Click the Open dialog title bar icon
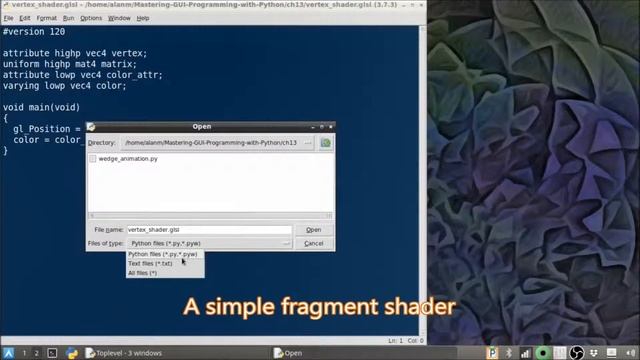 coord(91,127)
